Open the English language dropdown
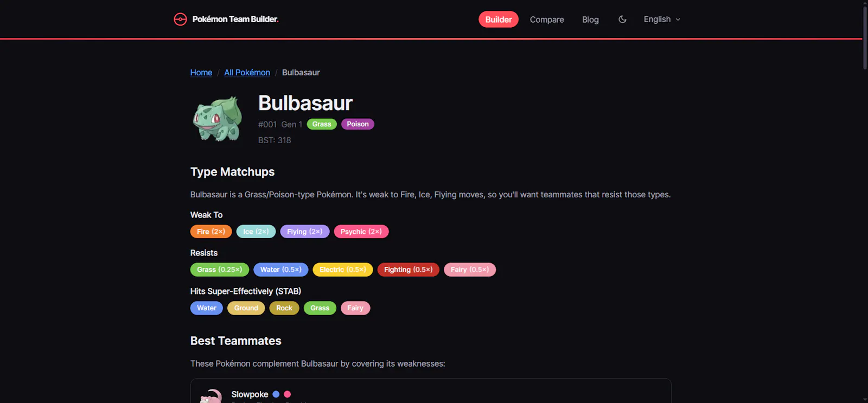Image resolution: width=868 pixels, height=403 pixels. pyautogui.click(x=662, y=20)
